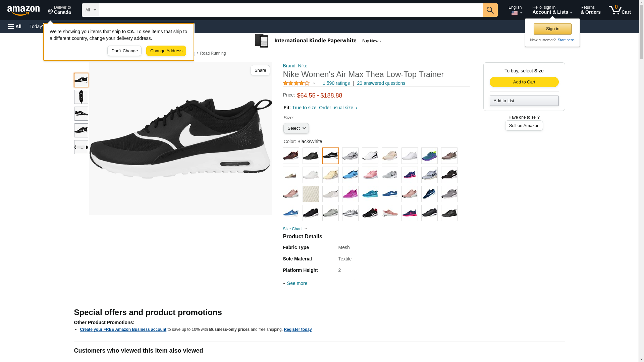Click the search magnifier button
Screen dimensions: 644x362
(490, 10)
